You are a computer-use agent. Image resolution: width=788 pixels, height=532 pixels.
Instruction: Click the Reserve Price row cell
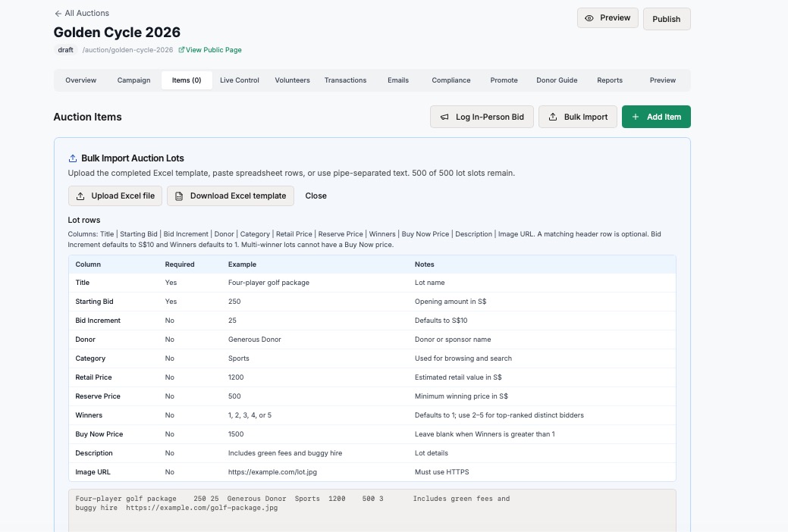click(98, 396)
